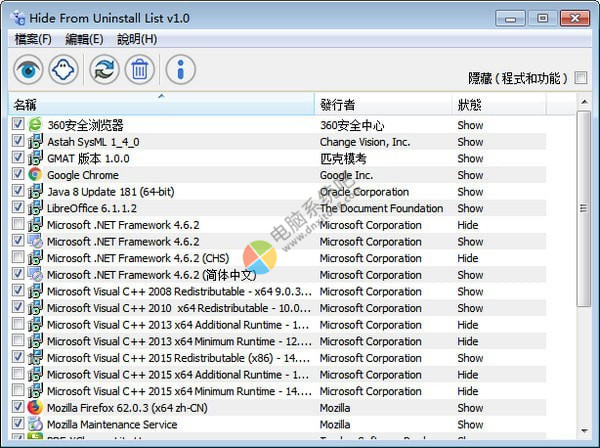Viewport: 600px width, 448px height.
Task: Click Show status of Mozilla Firefox row
Action: pos(470,408)
